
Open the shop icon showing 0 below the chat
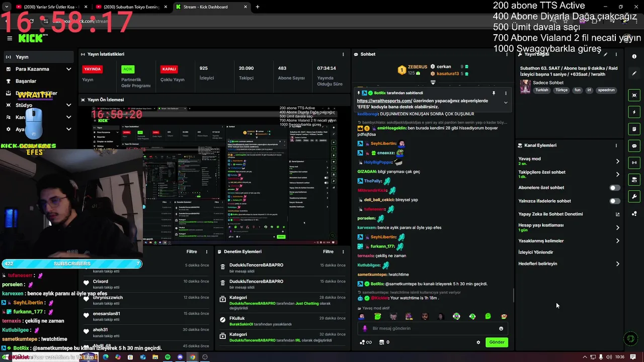coord(384,342)
